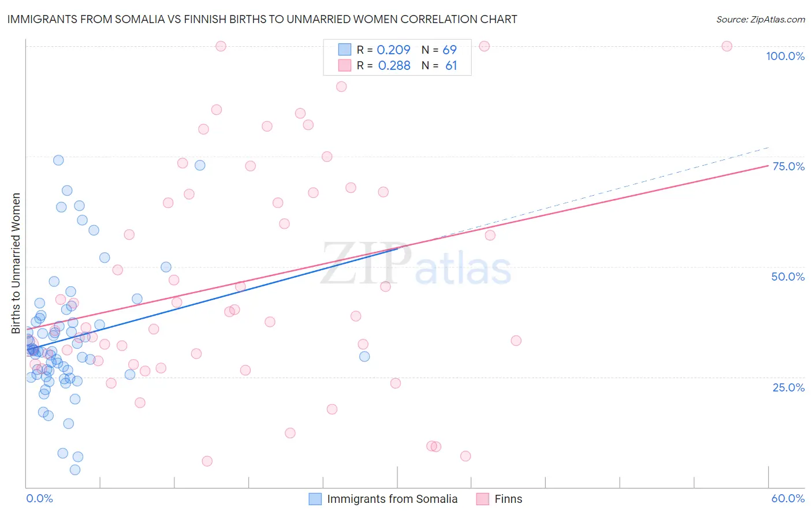Screen dimensions: 812x515
Task: Select the Finns legend label
Action: 508,499
